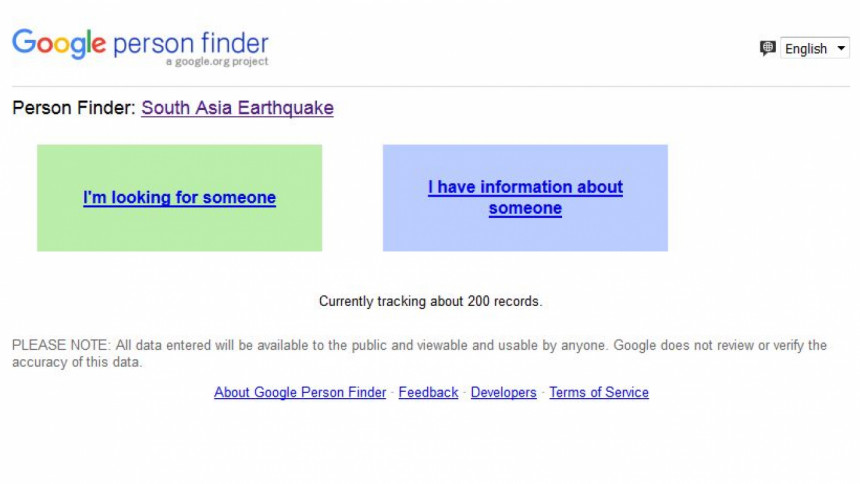
Task: Click the PLEASE NOTE disclaimer paragraph
Action: point(420,353)
